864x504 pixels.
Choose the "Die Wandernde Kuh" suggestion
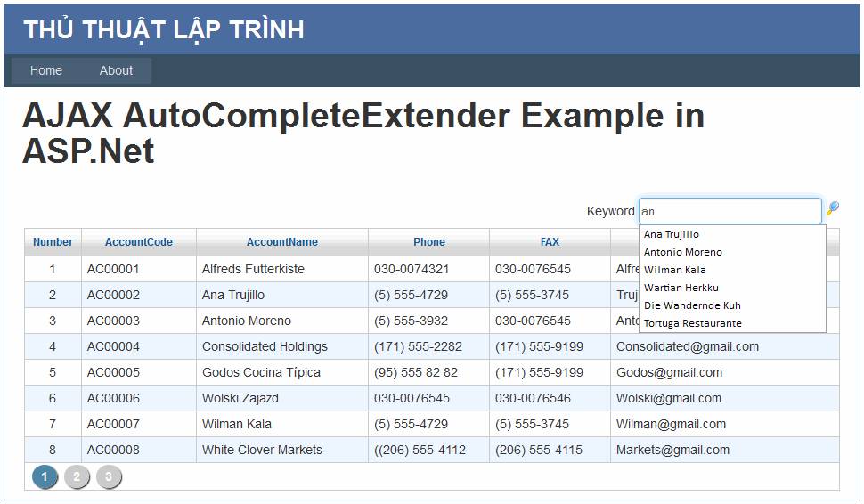click(732, 305)
